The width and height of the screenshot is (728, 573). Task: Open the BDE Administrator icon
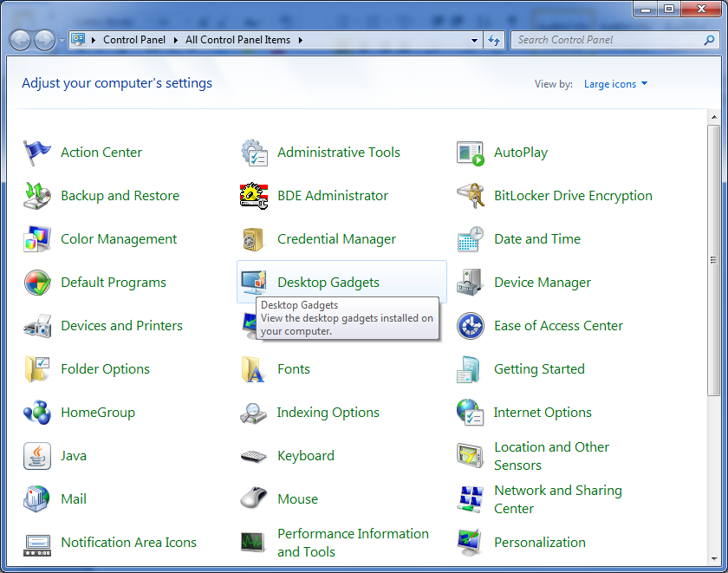pyautogui.click(x=254, y=196)
